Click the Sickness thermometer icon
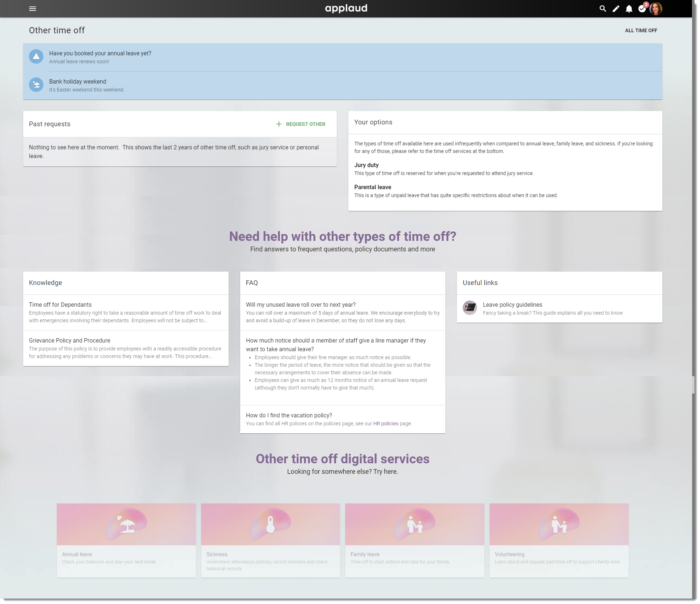 point(271,524)
